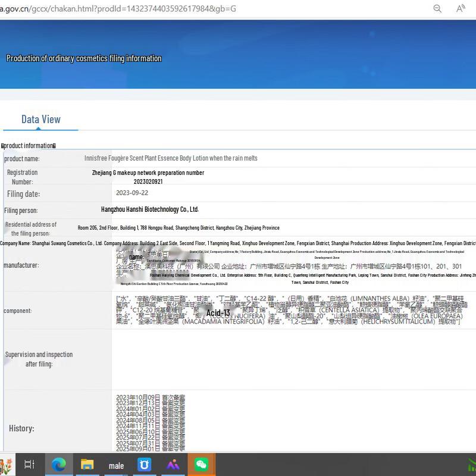Click the history entry 2024年04月03日
Viewport: 476px width, 476px height.
tap(151, 414)
